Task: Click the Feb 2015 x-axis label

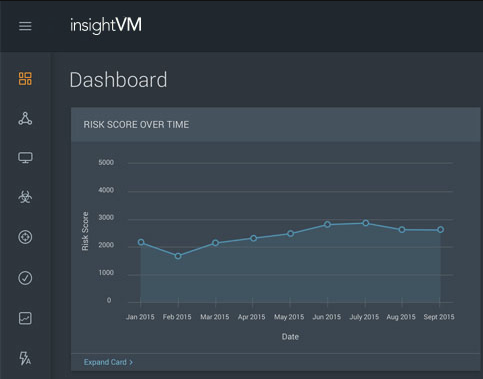Action: coord(177,317)
